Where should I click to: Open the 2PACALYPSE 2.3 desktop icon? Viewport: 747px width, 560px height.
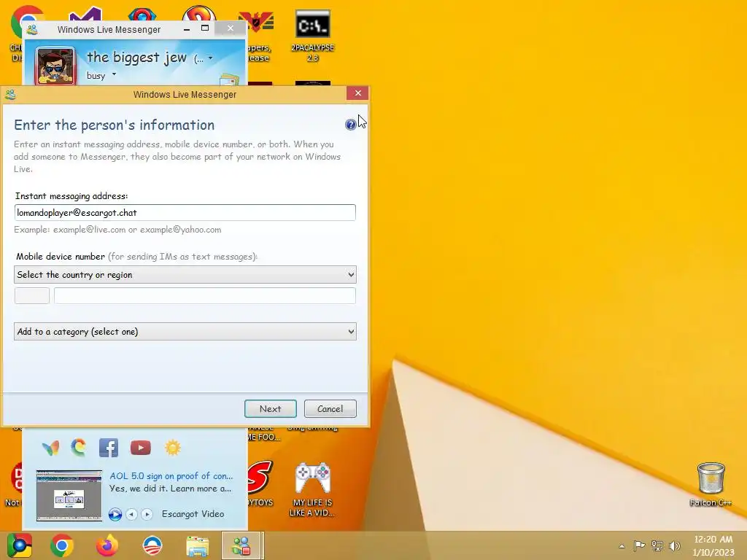pos(312,36)
